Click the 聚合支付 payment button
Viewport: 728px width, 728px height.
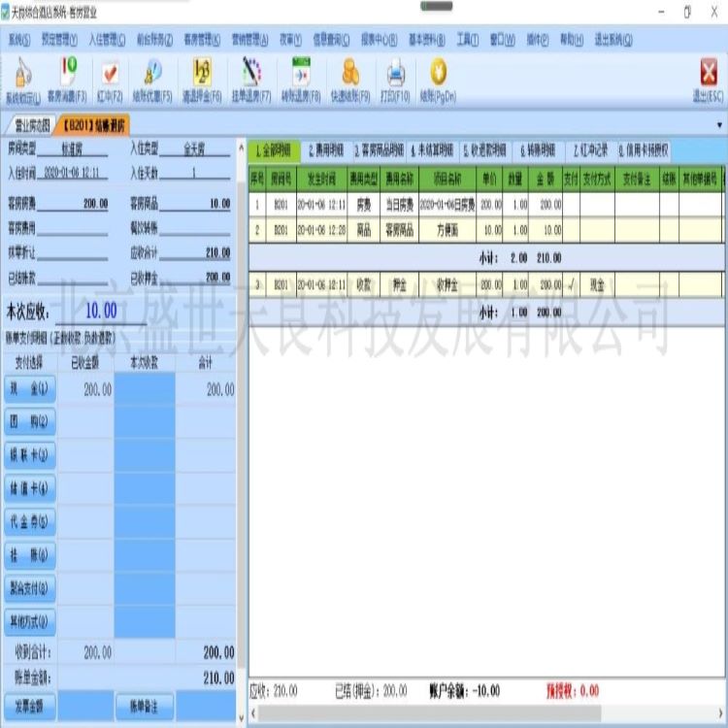tap(30, 589)
